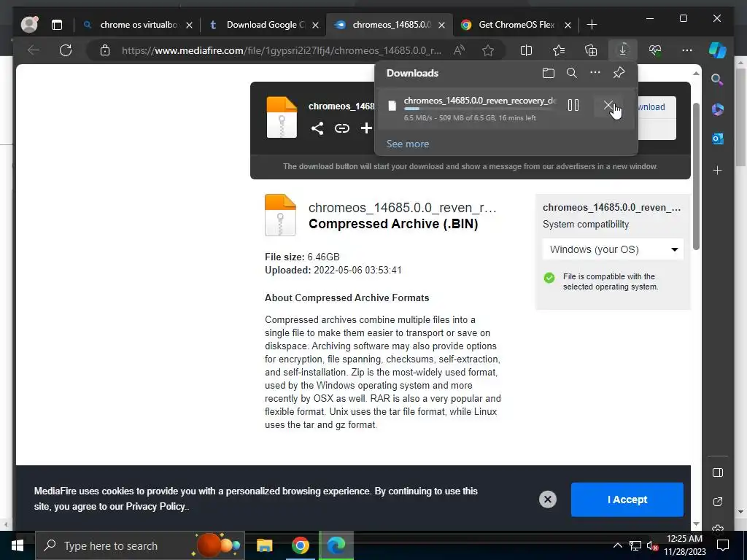The width and height of the screenshot is (747, 560).
Task: Cancel the chromeos recovery download
Action: (x=608, y=105)
